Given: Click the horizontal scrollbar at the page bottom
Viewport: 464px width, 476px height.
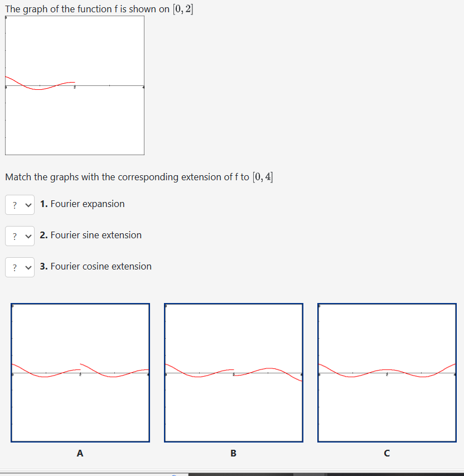Looking at the screenshot, I should (x=232, y=473).
